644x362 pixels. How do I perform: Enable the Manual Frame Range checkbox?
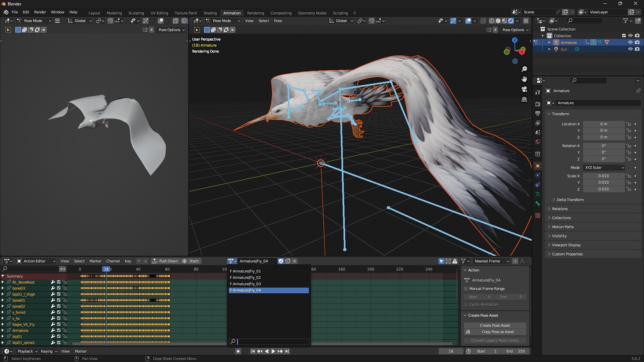(x=466, y=289)
